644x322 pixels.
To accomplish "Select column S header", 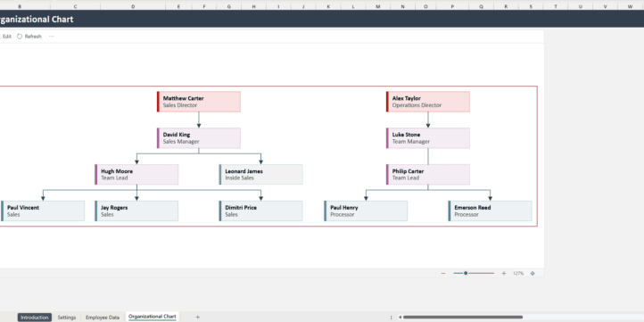I will (531, 6).
